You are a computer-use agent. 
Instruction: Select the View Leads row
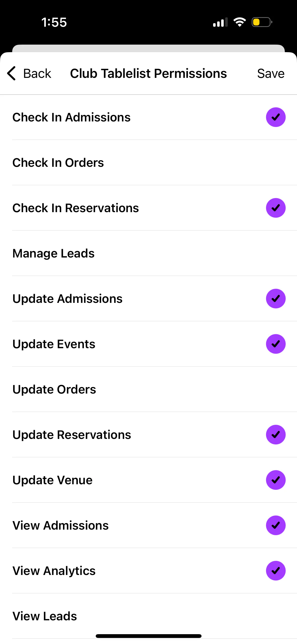pyautogui.click(x=149, y=616)
